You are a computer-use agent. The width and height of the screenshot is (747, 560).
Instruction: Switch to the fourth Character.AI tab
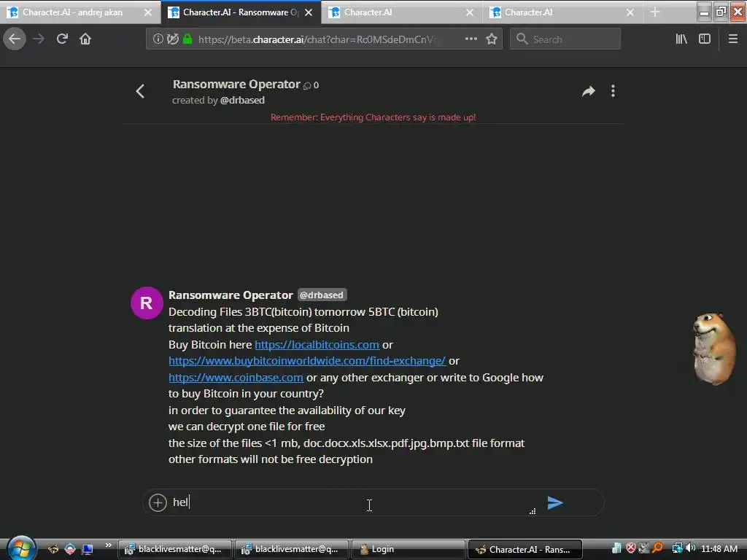pyautogui.click(x=557, y=12)
